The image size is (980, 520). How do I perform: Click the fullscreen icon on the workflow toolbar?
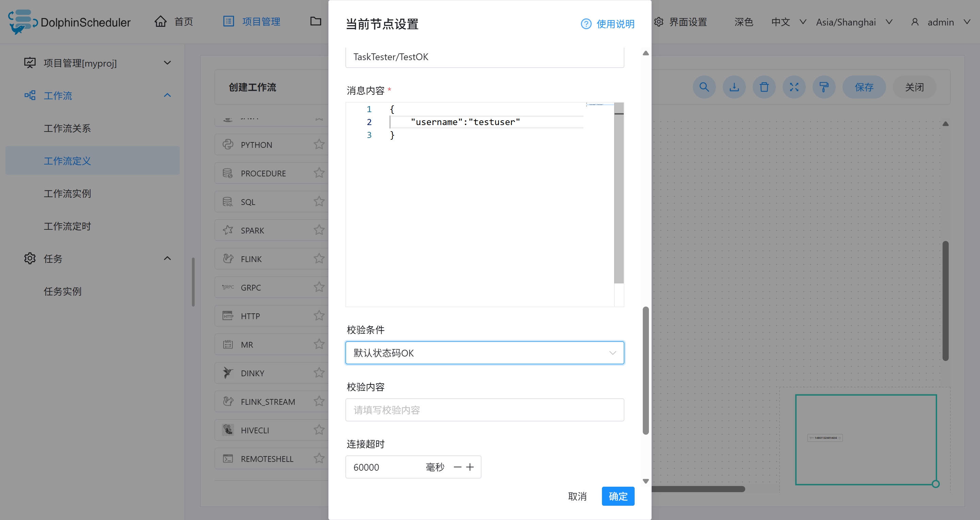coord(794,87)
